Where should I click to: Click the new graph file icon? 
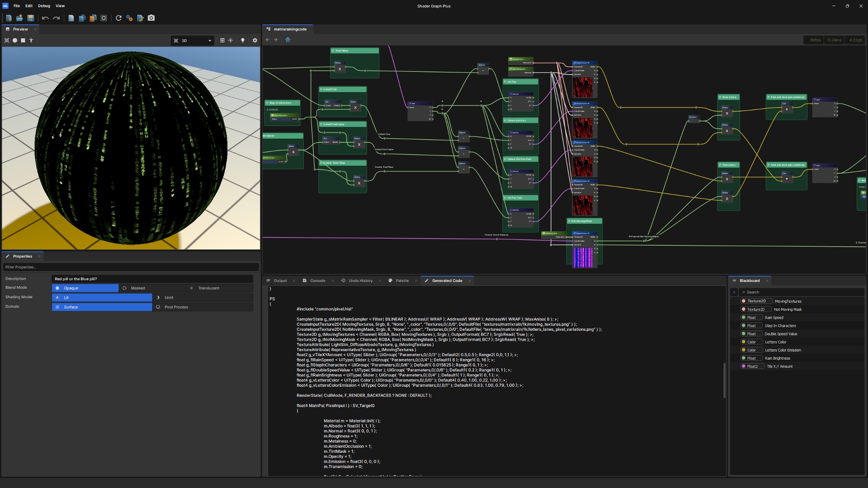(9, 18)
